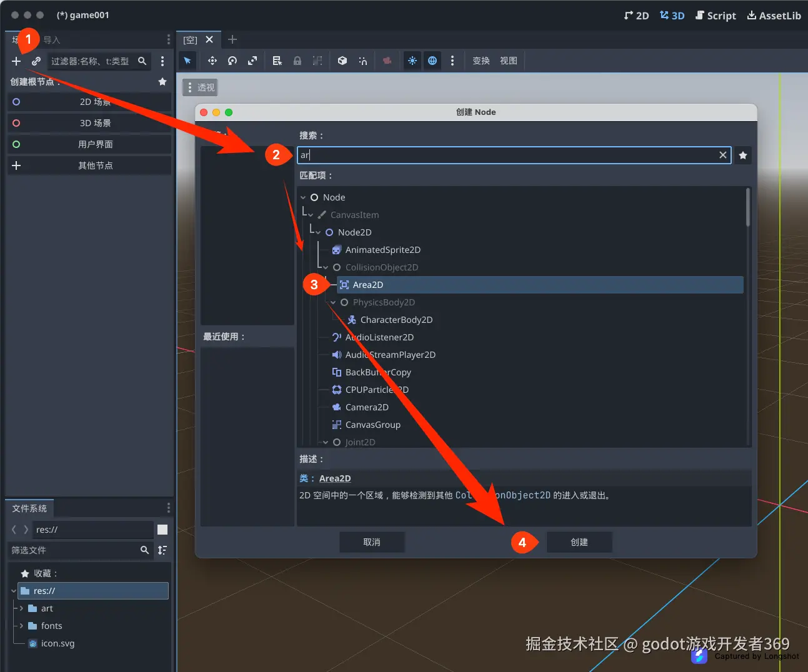Switch to the 2D workspace

point(636,16)
